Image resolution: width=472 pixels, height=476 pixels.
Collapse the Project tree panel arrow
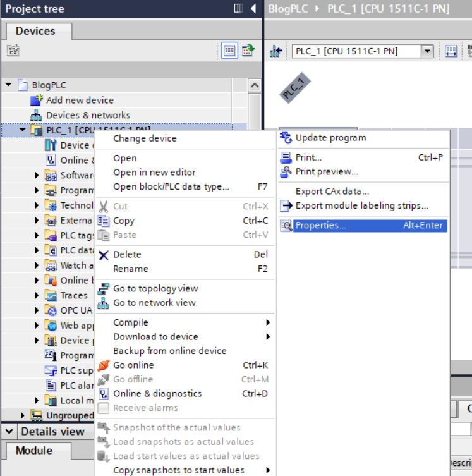(253, 8)
